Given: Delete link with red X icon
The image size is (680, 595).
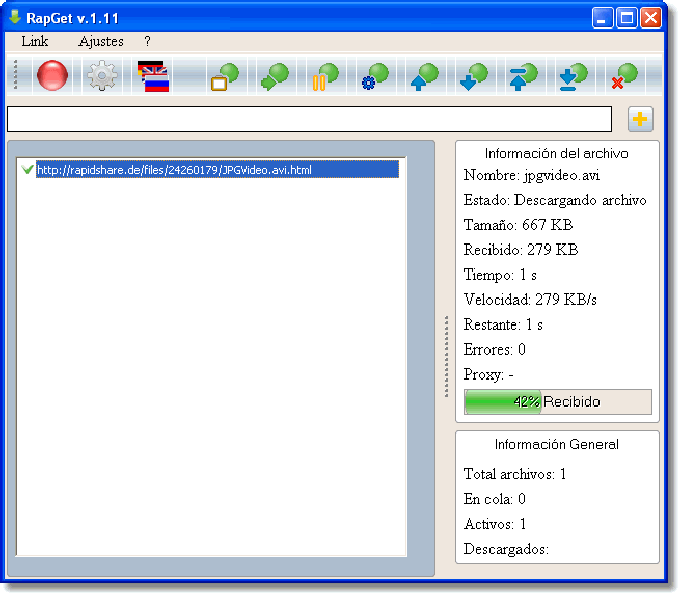Looking at the screenshot, I should pyautogui.click(x=624, y=76).
